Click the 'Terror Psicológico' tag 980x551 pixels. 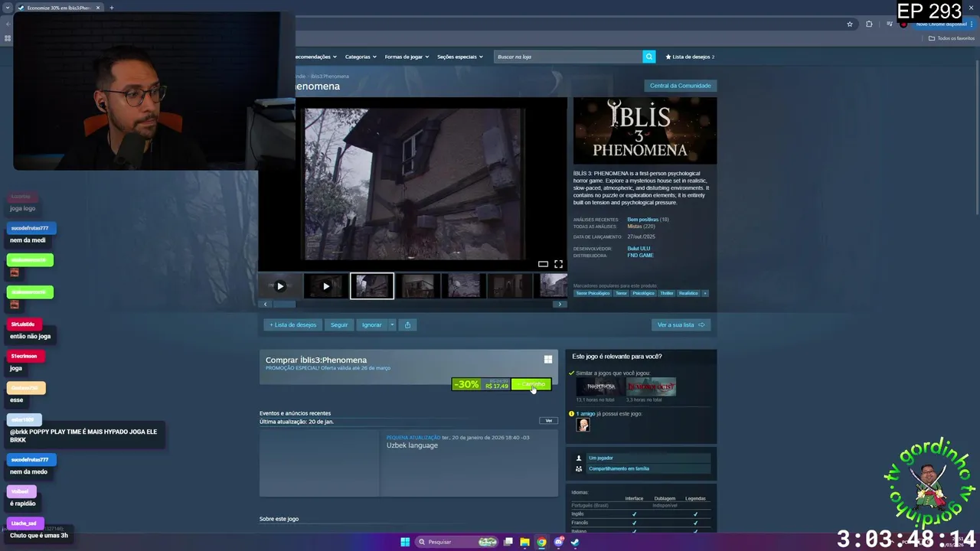[x=593, y=293]
